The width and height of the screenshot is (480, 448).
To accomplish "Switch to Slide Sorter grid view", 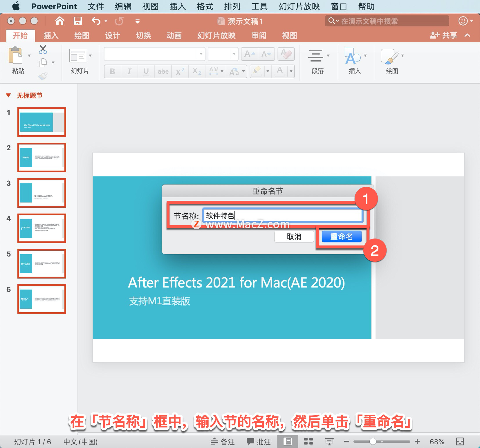I will pyautogui.click(x=308, y=442).
